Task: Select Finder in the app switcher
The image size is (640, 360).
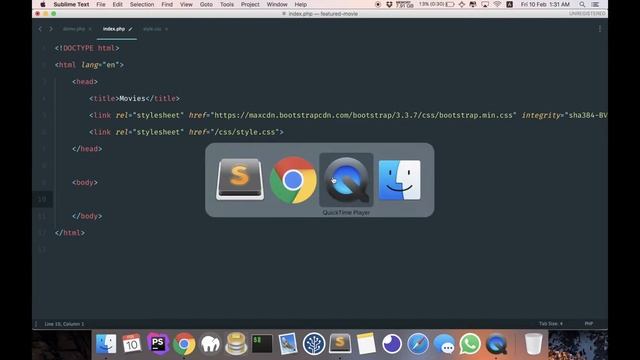Action: [399, 180]
